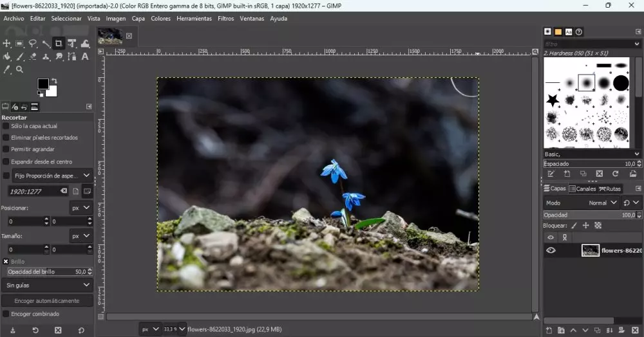Image resolution: width=644 pixels, height=337 pixels.
Task: Select the Rectangle Select tool
Action: [19, 44]
